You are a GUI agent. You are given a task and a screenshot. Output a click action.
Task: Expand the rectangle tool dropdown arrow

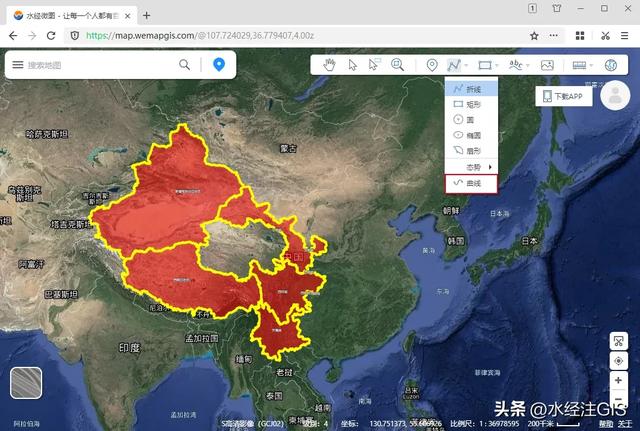(497, 65)
